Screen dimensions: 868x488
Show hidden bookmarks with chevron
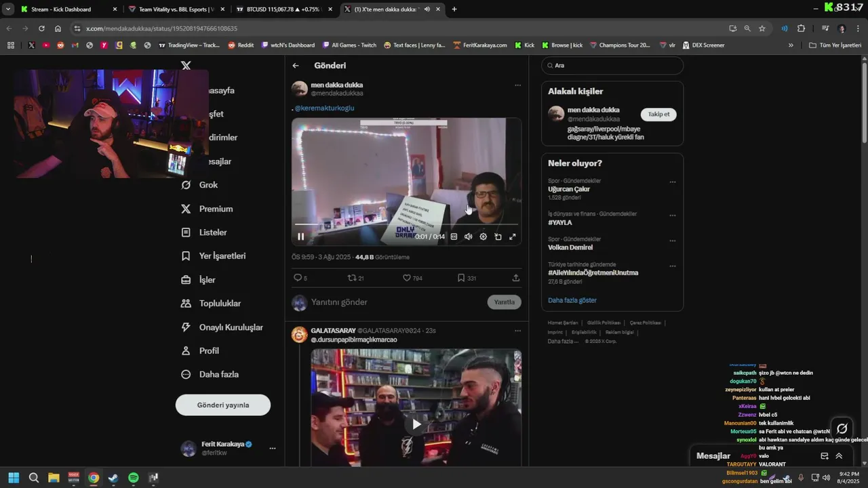pyautogui.click(x=791, y=45)
